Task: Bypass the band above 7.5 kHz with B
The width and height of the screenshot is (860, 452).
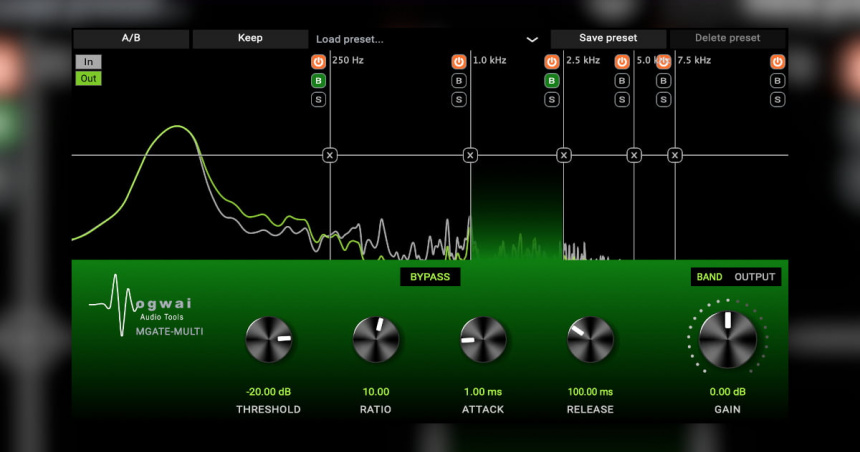Action: (777, 81)
